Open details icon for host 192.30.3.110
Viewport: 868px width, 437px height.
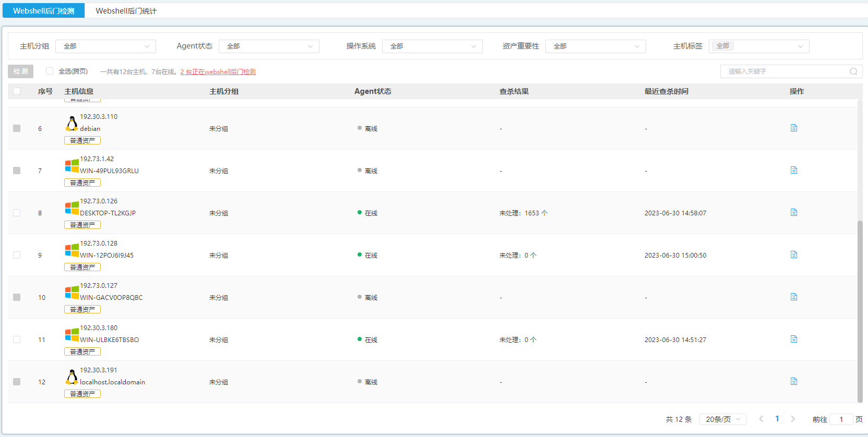tap(793, 128)
